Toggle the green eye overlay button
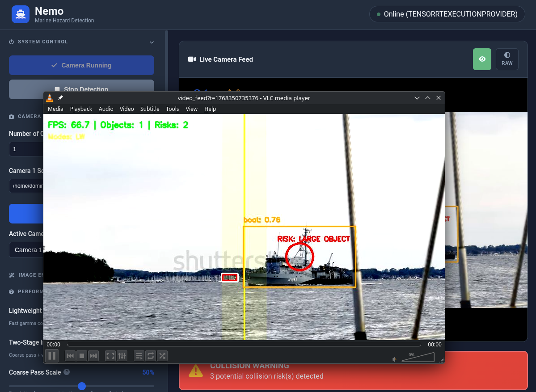 pos(482,59)
